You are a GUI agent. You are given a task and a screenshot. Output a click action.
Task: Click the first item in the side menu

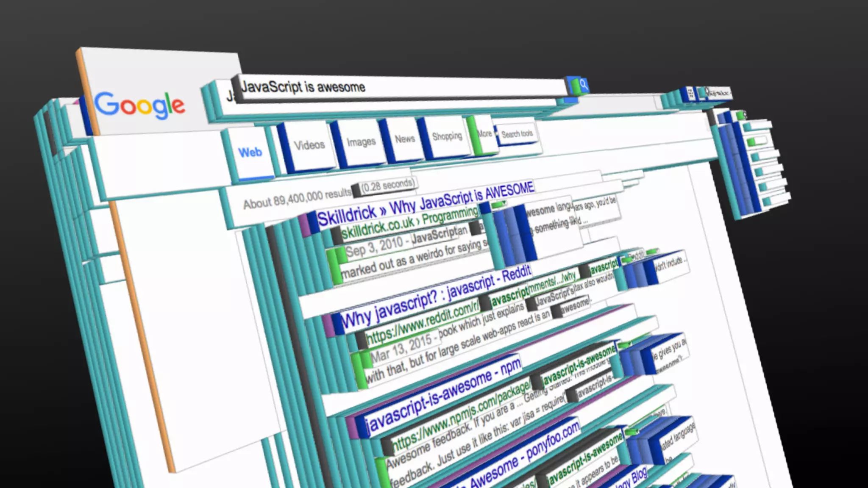(759, 126)
